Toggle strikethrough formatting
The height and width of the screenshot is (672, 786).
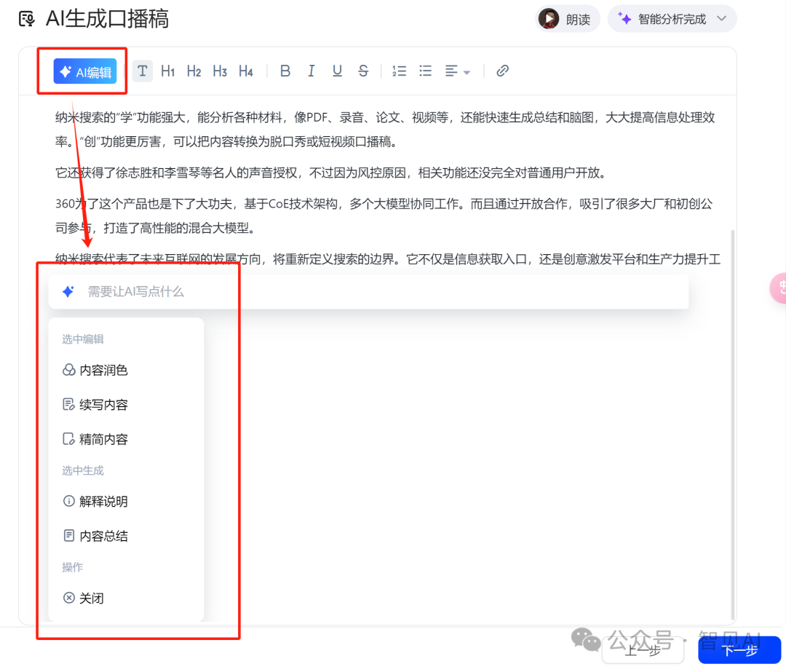[x=363, y=71]
